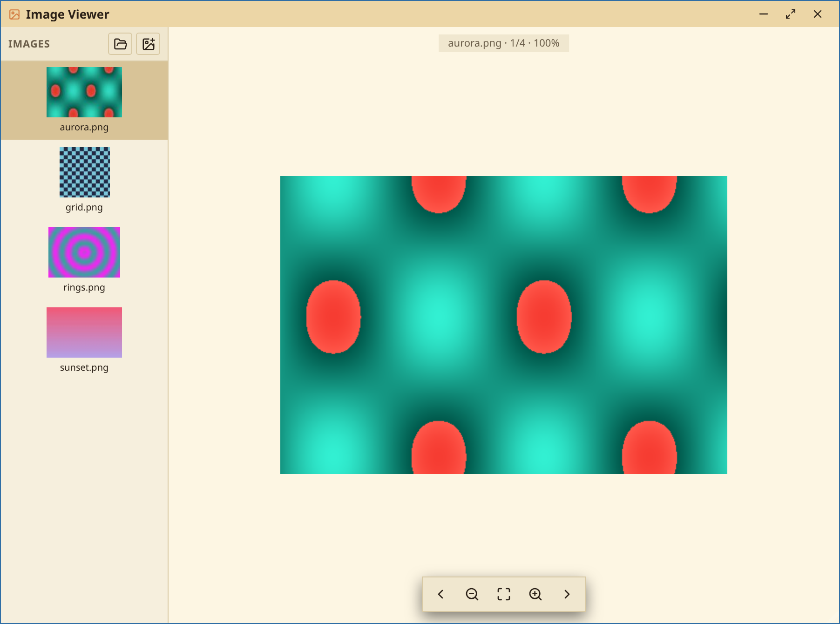The image size is (840, 624).
Task: Add a new image with the plus icon
Action: point(148,44)
